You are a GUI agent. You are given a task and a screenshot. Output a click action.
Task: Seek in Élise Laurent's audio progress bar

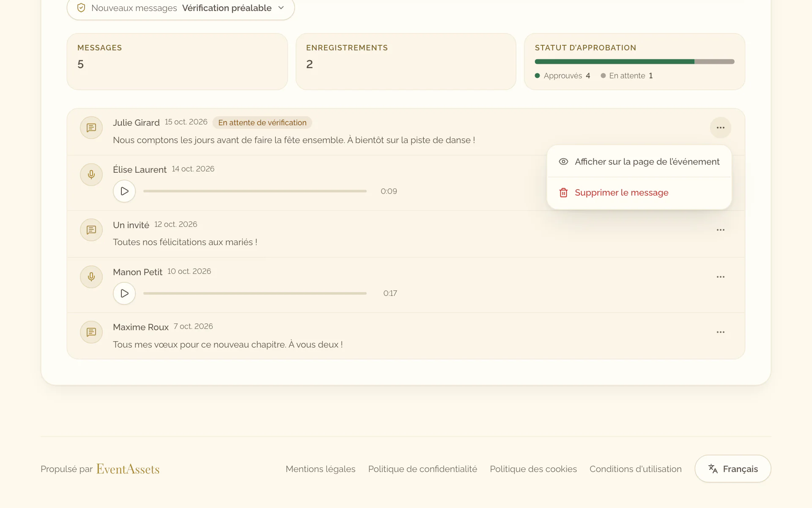[255, 191]
